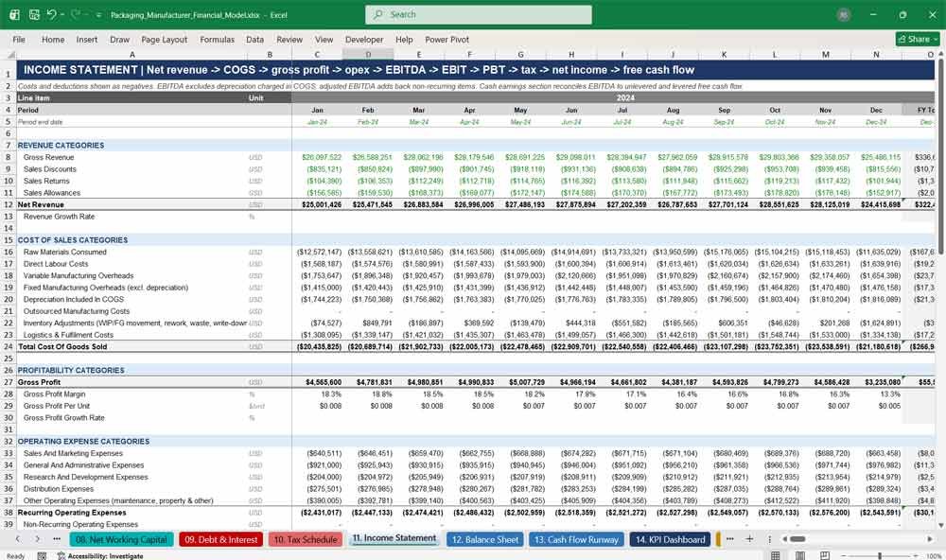The width and height of the screenshot is (946, 560).
Task: Select the Raw Materials Consumed label
Action: 64,252
